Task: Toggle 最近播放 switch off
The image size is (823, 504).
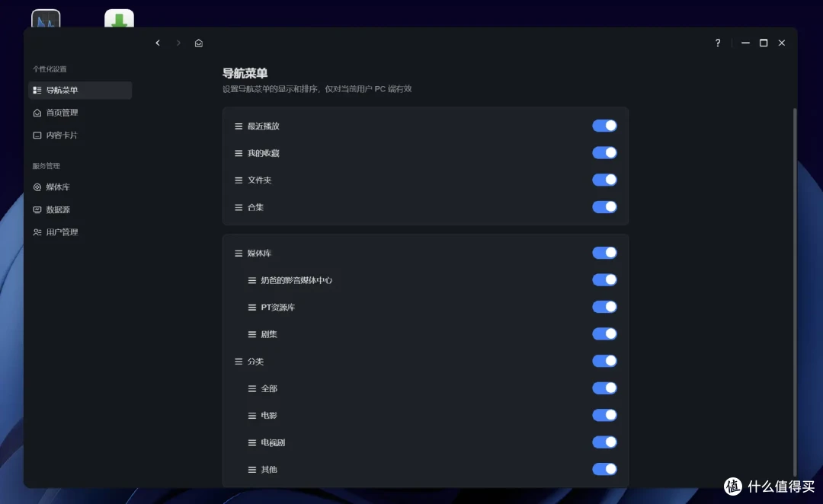Action: (604, 126)
